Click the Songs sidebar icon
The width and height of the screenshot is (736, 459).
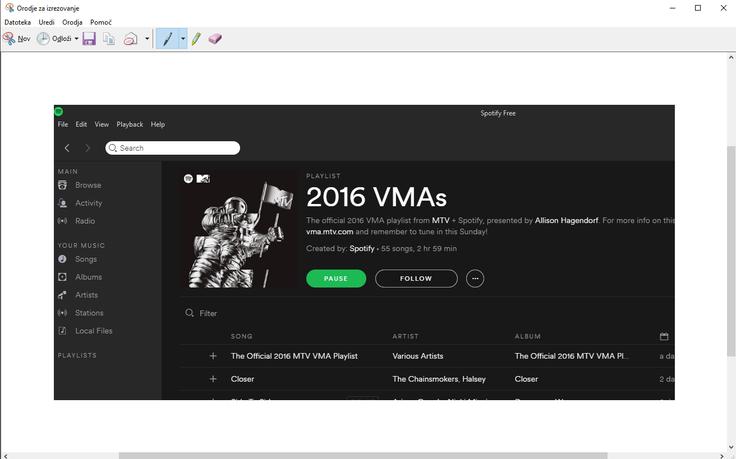62,259
